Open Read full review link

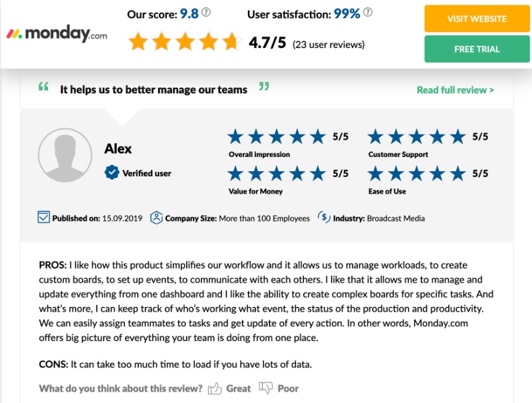click(x=455, y=90)
